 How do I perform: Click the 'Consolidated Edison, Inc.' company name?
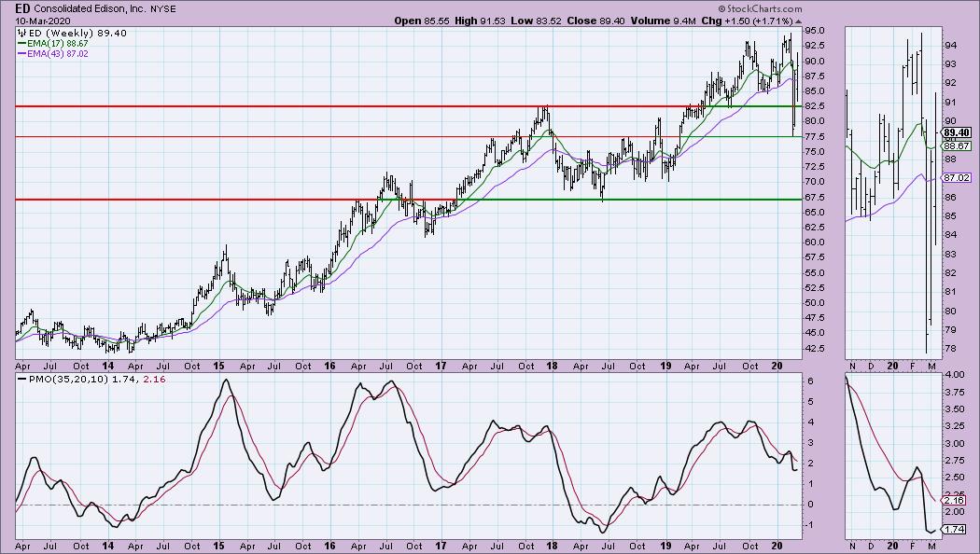click(90, 8)
